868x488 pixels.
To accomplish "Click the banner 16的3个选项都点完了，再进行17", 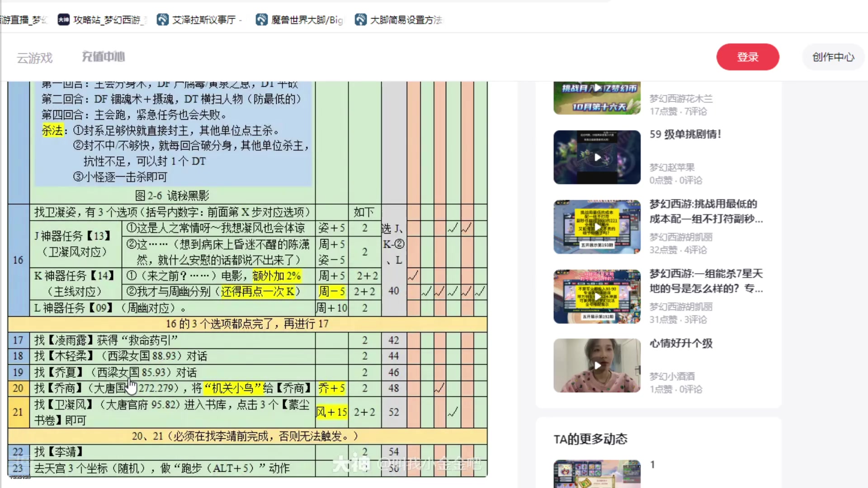I will [x=247, y=324].
